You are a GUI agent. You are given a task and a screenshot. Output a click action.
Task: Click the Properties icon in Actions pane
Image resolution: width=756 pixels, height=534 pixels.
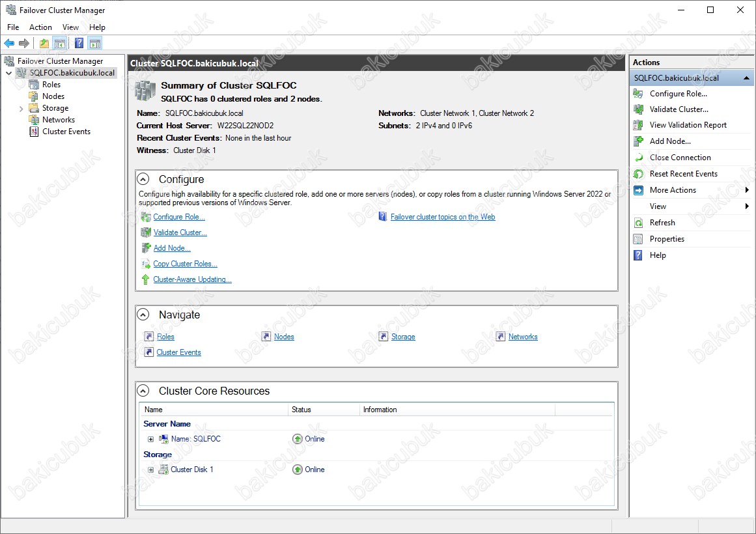pyautogui.click(x=638, y=239)
